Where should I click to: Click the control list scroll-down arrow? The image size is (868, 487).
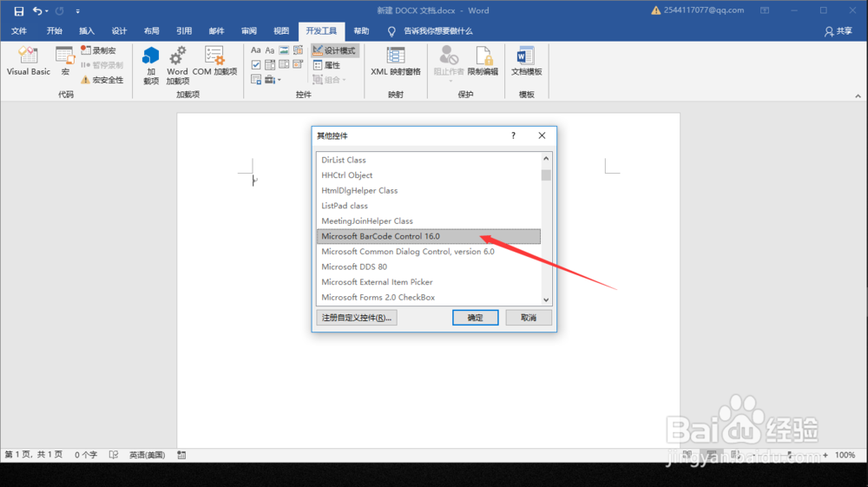pos(546,299)
